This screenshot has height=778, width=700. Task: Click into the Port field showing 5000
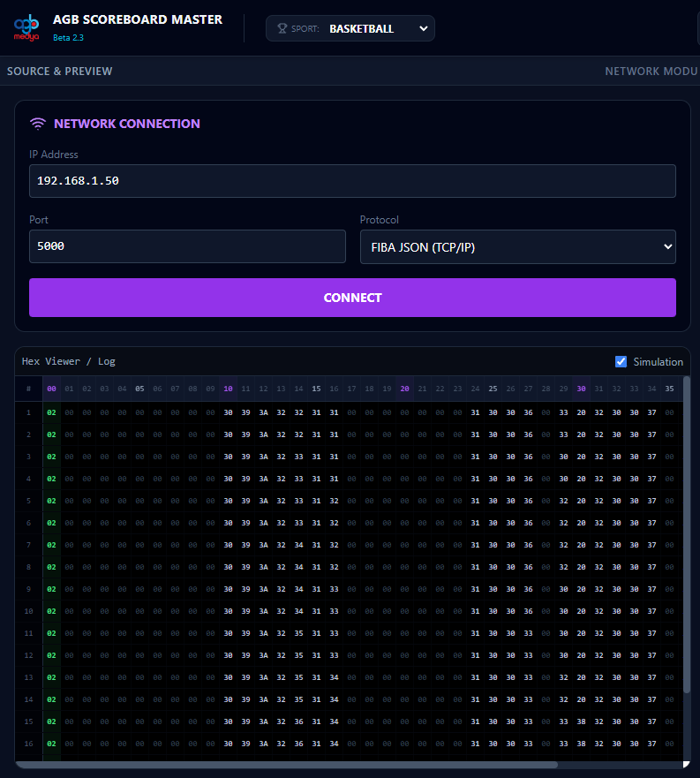(187, 247)
